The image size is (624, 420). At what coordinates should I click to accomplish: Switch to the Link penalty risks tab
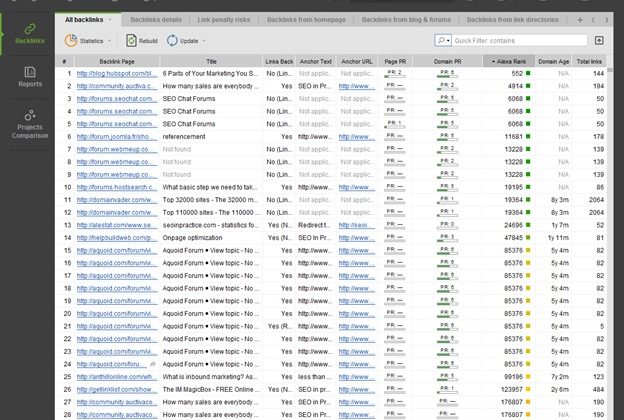coord(224,20)
